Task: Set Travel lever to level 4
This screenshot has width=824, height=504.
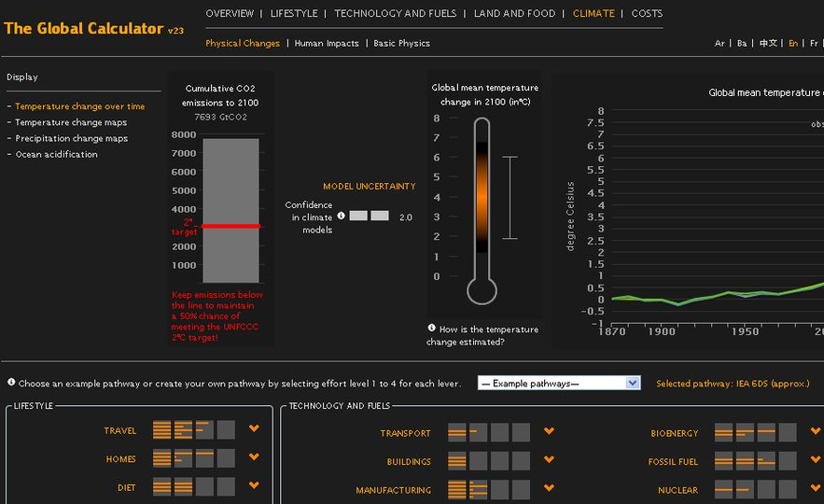Action: pyautogui.click(x=226, y=430)
